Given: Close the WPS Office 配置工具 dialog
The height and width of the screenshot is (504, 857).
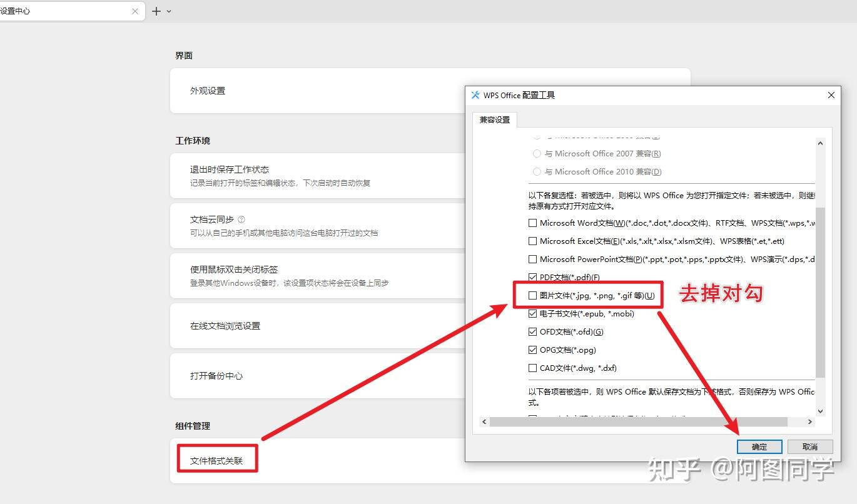Looking at the screenshot, I should tap(831, 95).
